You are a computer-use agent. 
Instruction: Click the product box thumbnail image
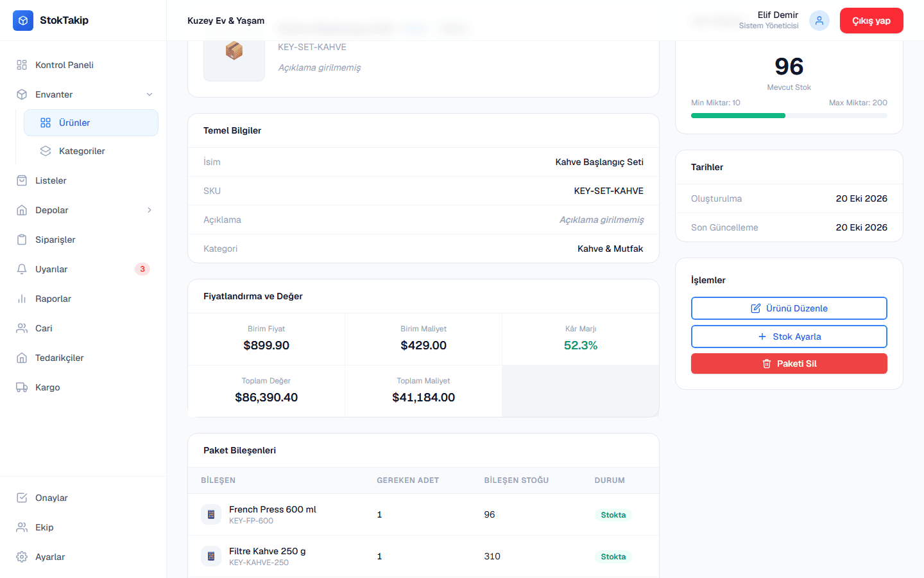[234, 51]
